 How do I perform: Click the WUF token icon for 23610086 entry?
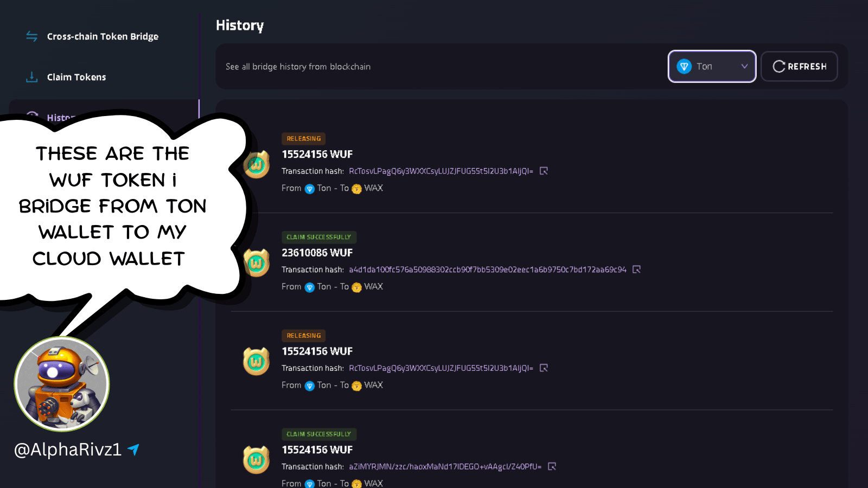coord(256,264)
